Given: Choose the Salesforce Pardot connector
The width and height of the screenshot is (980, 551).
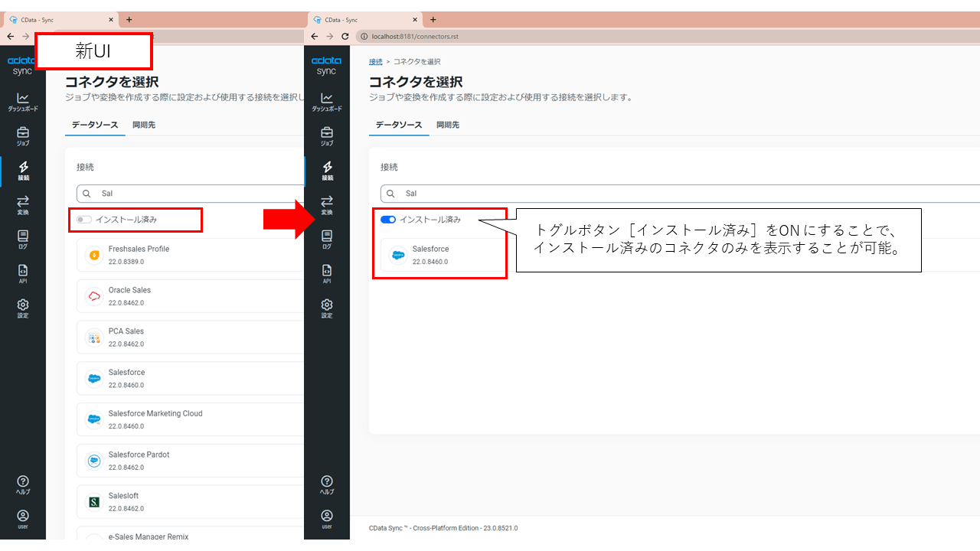Looking at the screenshot, I should 191,461.
